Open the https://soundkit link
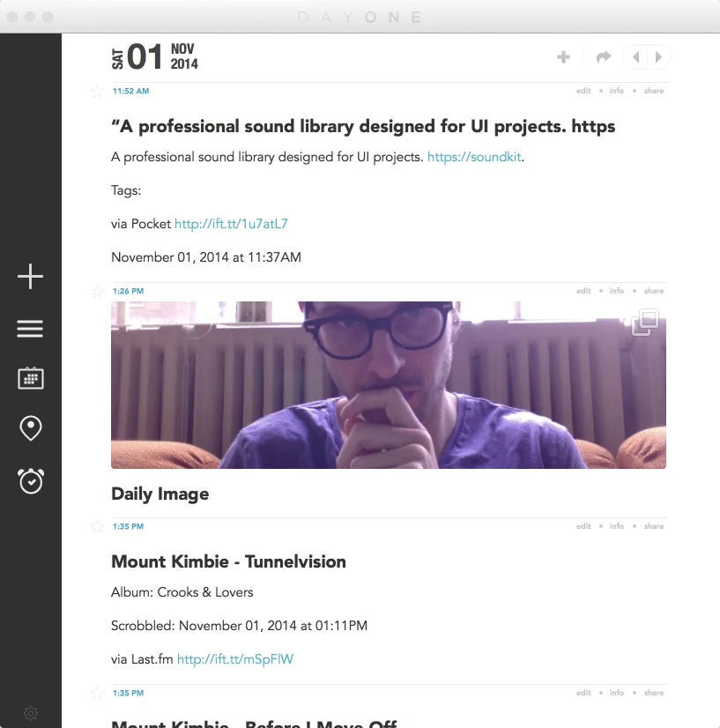 (473, 156)
